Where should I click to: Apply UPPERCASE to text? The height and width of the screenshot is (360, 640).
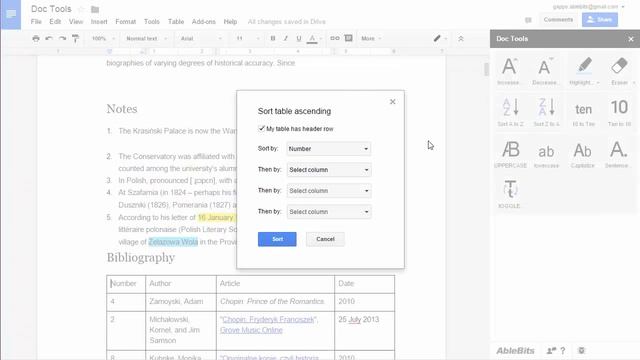510,153
